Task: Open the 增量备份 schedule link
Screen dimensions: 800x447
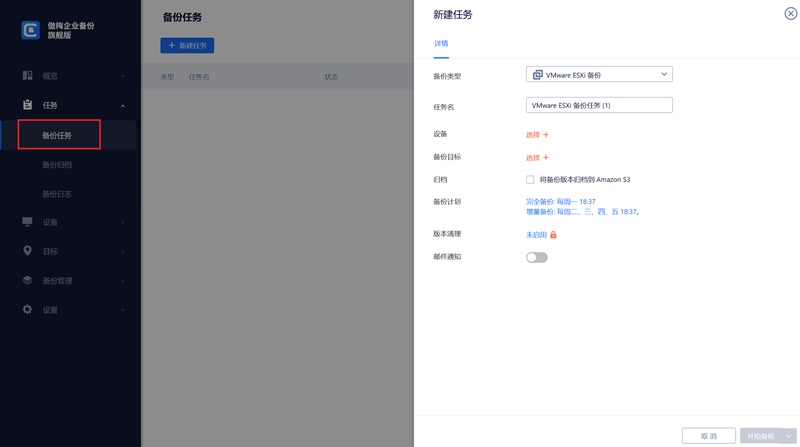Action: click(583, 212)
